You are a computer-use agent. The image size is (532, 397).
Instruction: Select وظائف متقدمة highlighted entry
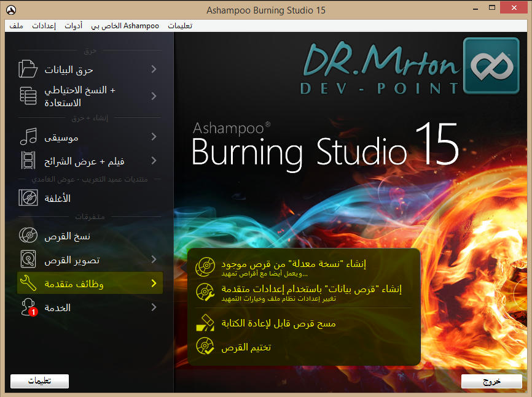90,283
